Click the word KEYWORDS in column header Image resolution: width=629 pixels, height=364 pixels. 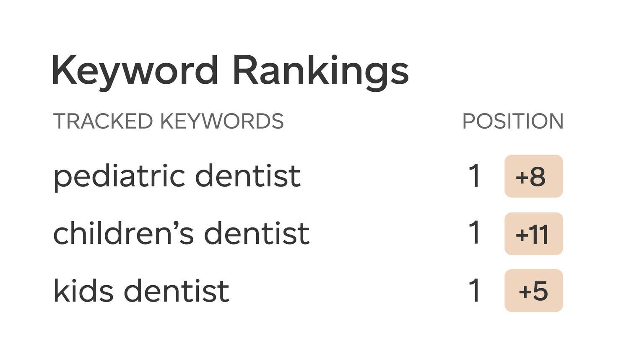click(x=222, y=121)
